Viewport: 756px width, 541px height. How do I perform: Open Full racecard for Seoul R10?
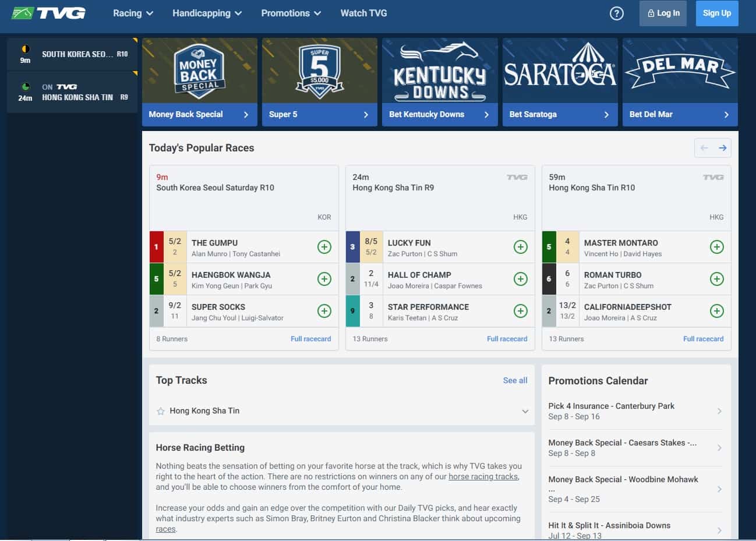coord(310,339)
